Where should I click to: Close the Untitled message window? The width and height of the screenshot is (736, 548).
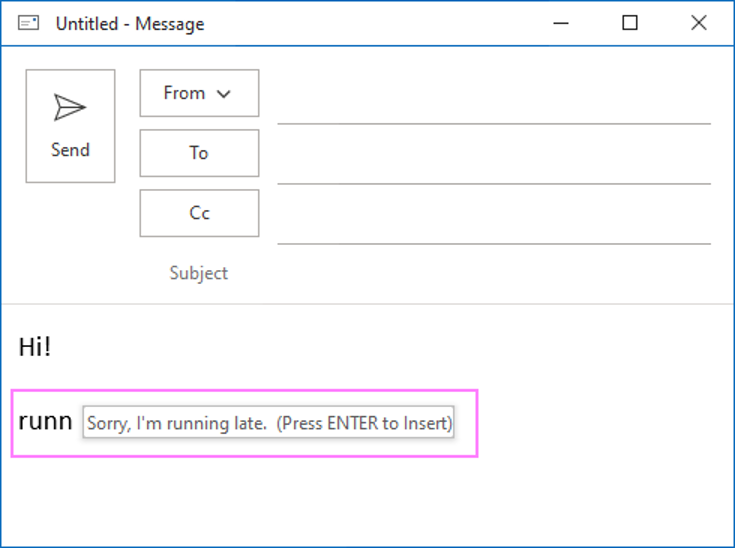point(699,23)
